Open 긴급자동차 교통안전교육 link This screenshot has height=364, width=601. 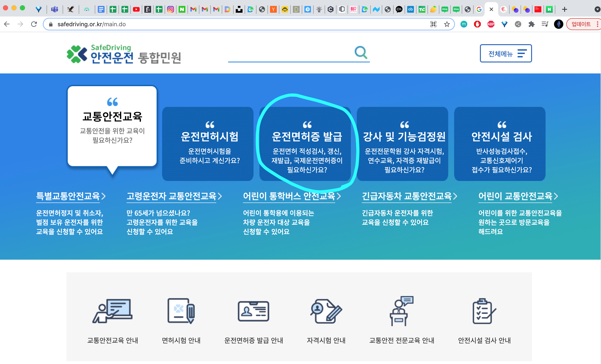tap(407, 196)
